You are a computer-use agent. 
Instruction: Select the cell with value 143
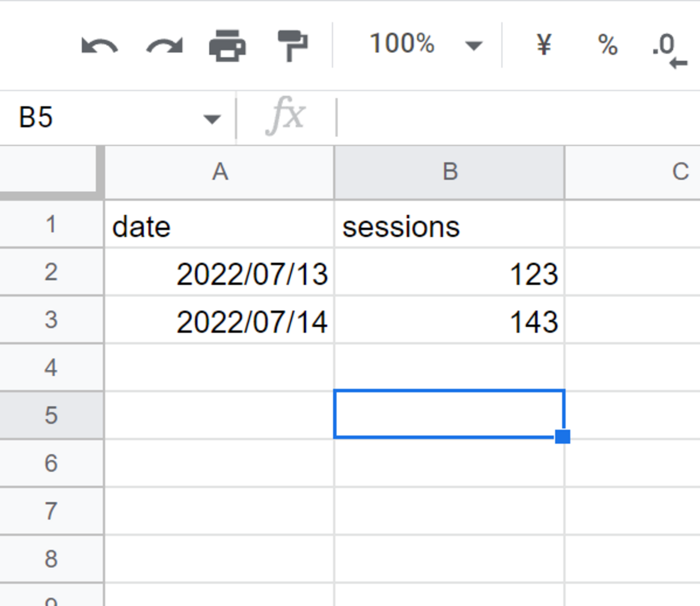click(x=449, y=321)
